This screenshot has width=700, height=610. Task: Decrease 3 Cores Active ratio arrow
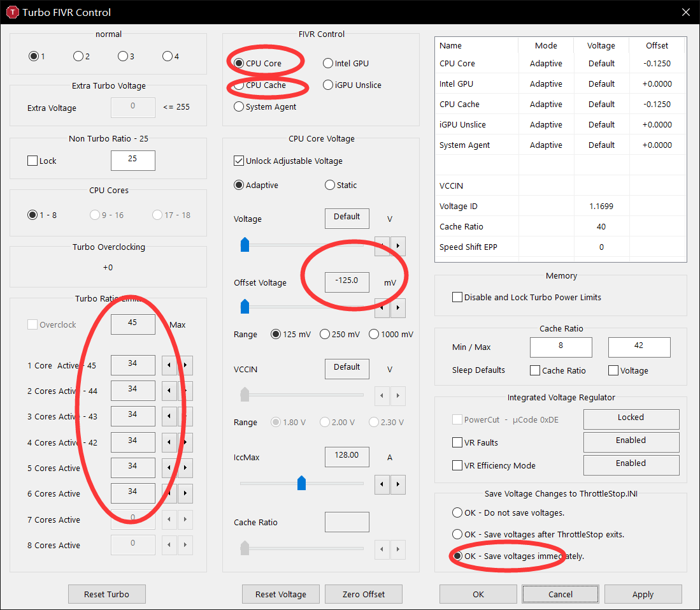coord(169,416)
